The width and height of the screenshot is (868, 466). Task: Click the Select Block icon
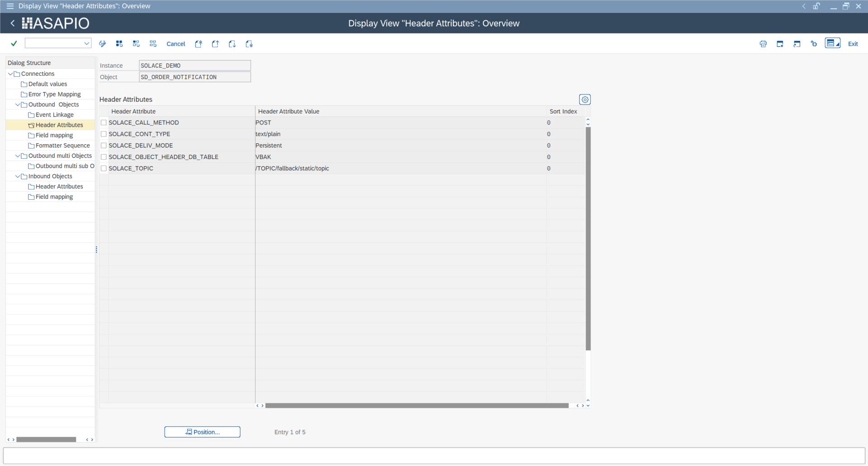136,44
